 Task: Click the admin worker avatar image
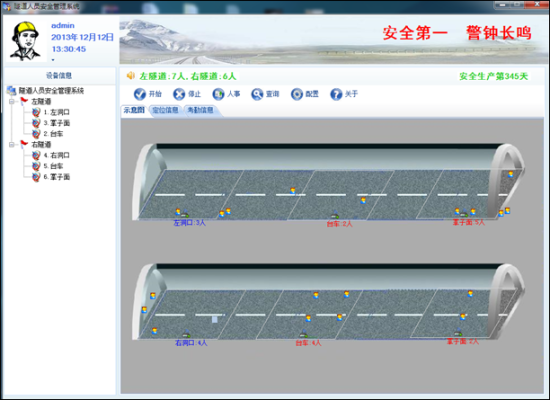25,41
